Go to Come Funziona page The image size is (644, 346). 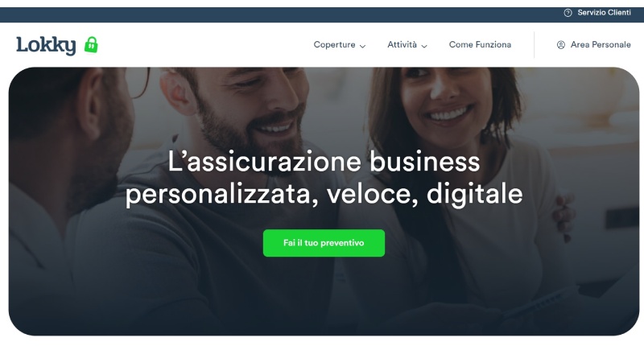480,45
